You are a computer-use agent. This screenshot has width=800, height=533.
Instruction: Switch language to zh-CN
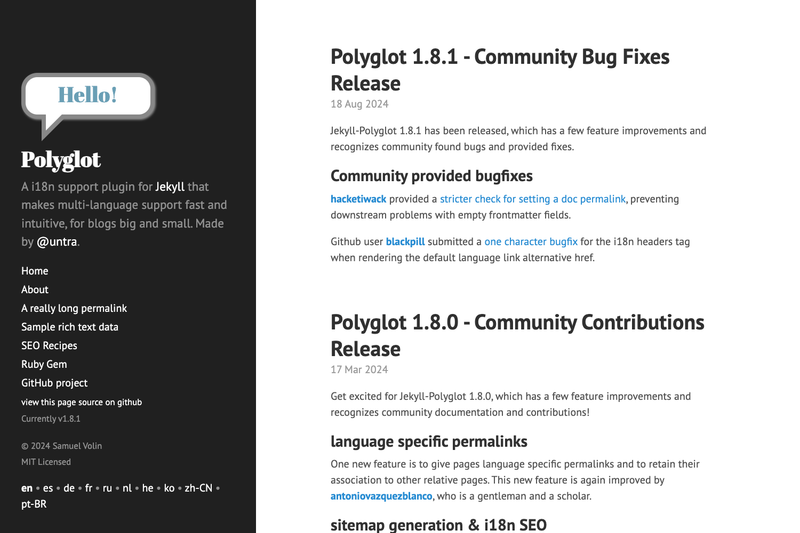click(198, 488)
